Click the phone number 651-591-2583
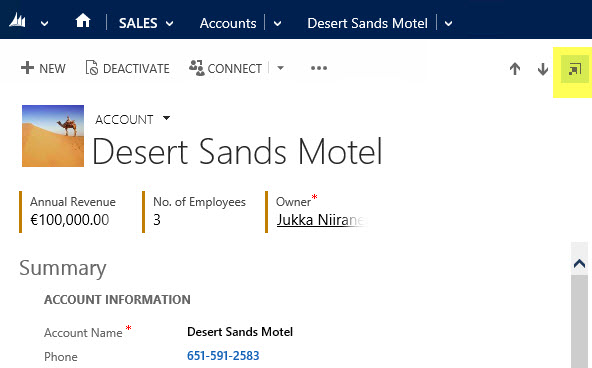Screen dimensions: 592x368 click(x=223, y=356)
